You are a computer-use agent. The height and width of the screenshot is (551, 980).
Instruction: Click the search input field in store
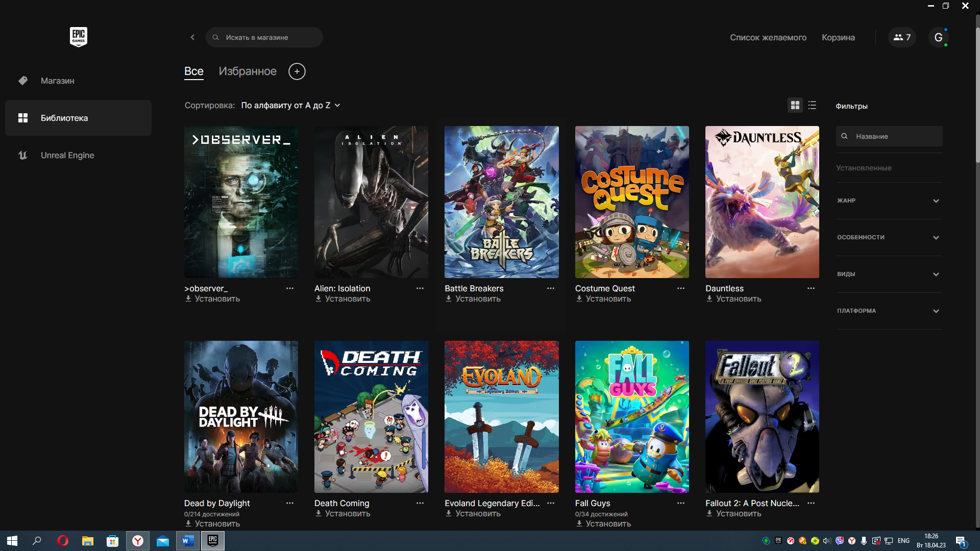(x=264, y=37)
